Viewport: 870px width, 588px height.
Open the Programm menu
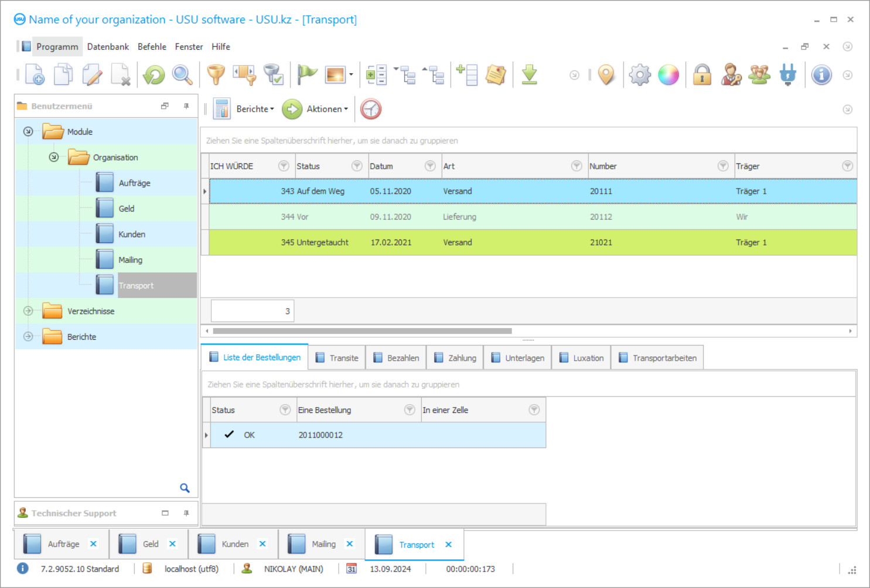[x=57, y=47]
